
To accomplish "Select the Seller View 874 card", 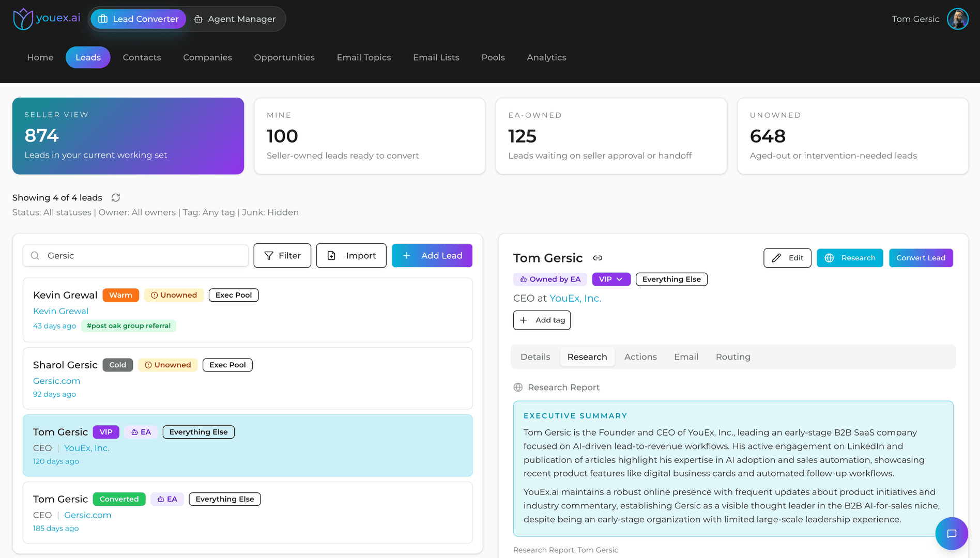I will [128, 136].
